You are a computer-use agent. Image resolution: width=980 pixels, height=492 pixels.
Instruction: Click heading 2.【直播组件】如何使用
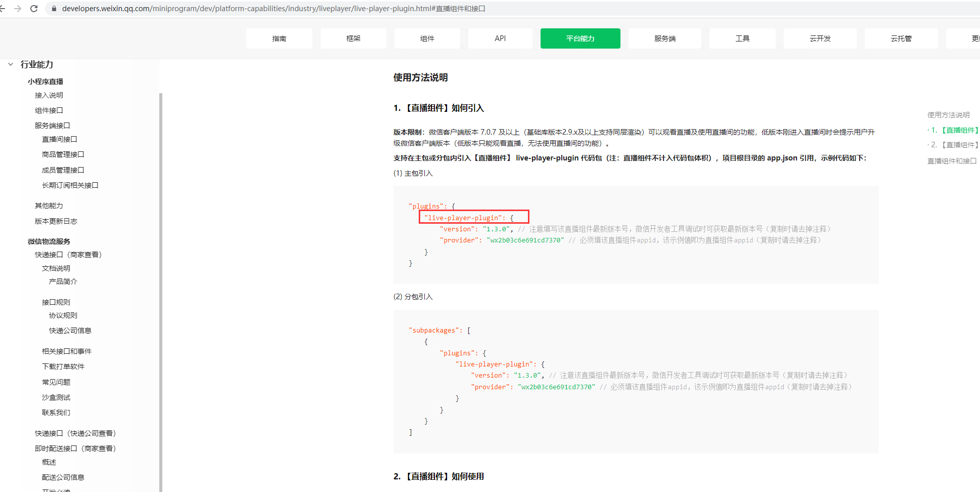pyautogui.click(x=438, y=476)
